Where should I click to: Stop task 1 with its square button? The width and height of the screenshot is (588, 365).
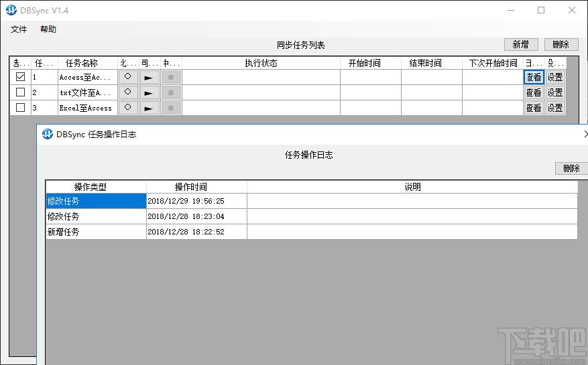tap(171, 77)
